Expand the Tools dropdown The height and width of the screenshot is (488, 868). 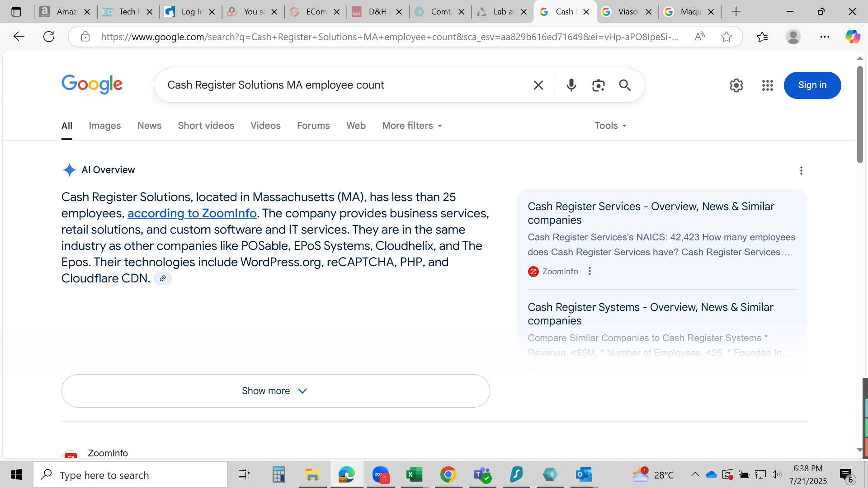[x=610, y=126]
